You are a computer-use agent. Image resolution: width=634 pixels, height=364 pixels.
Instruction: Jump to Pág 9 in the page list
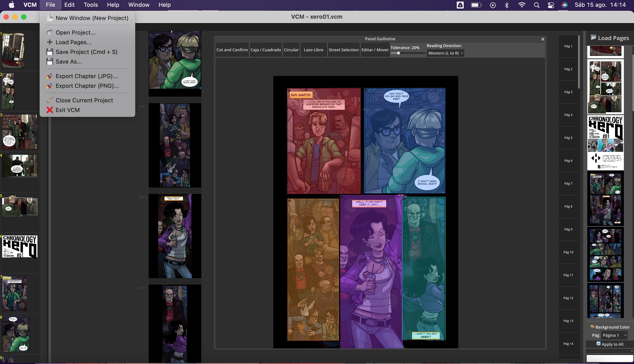point(568,229)
